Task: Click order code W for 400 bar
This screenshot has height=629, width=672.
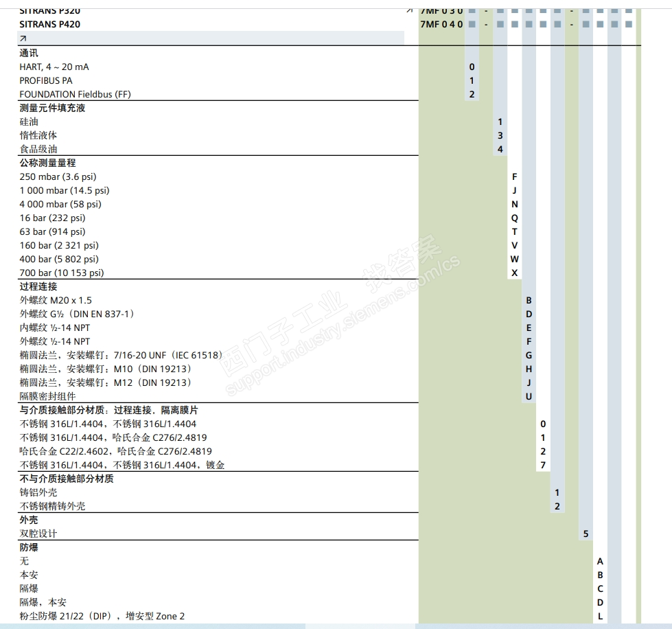Action: (x=515, y=259)
